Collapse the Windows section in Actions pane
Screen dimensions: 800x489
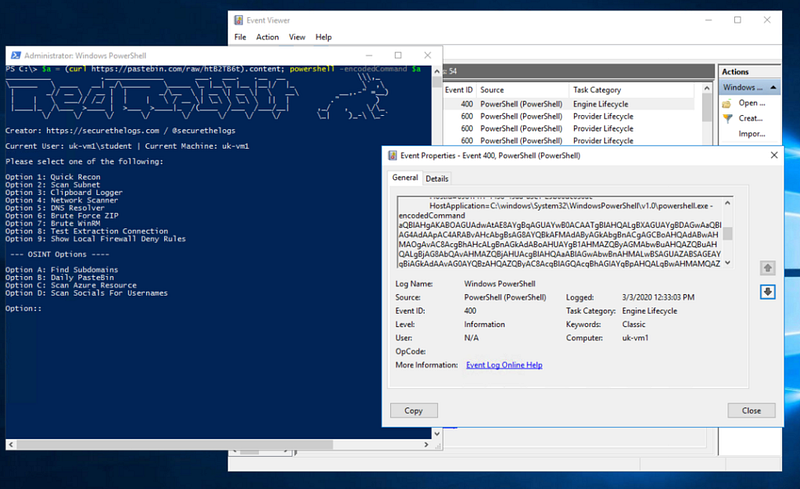[773, 88]
